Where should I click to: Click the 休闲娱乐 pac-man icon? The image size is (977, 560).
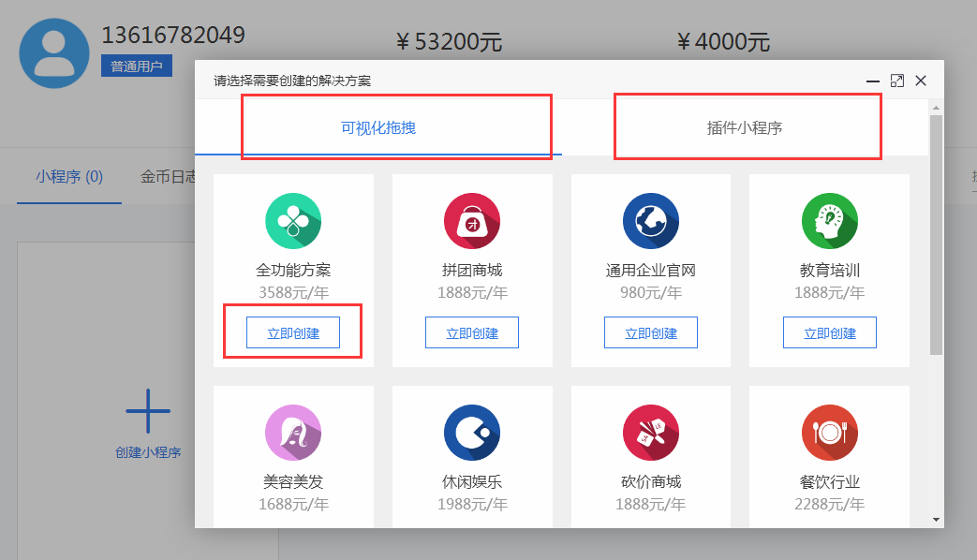pos(472,434)
